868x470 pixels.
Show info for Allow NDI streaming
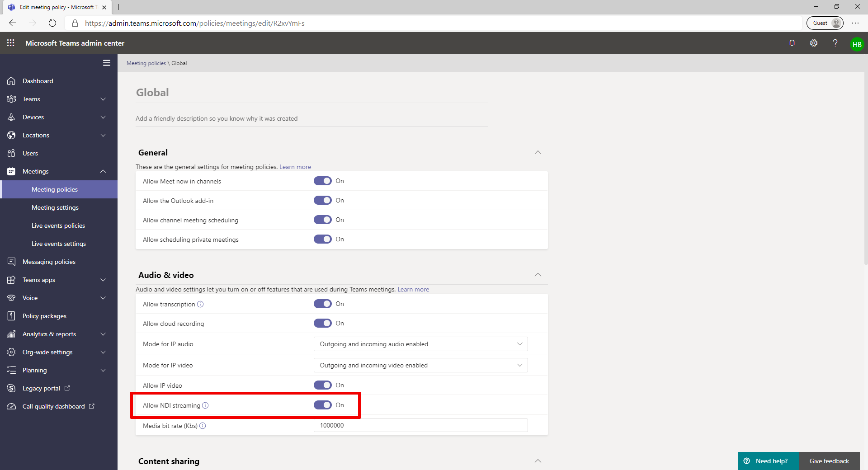coord(205,405)
